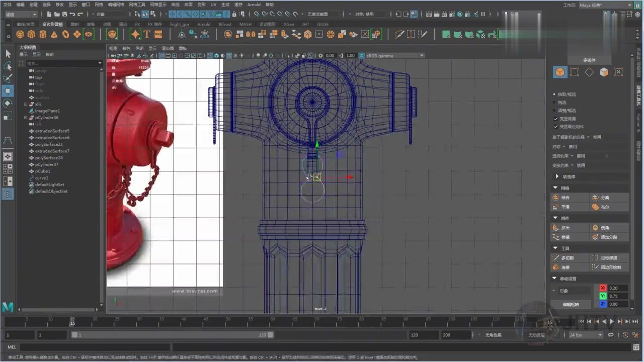Switch to the Bifrost shelf tab

point(225,24)
